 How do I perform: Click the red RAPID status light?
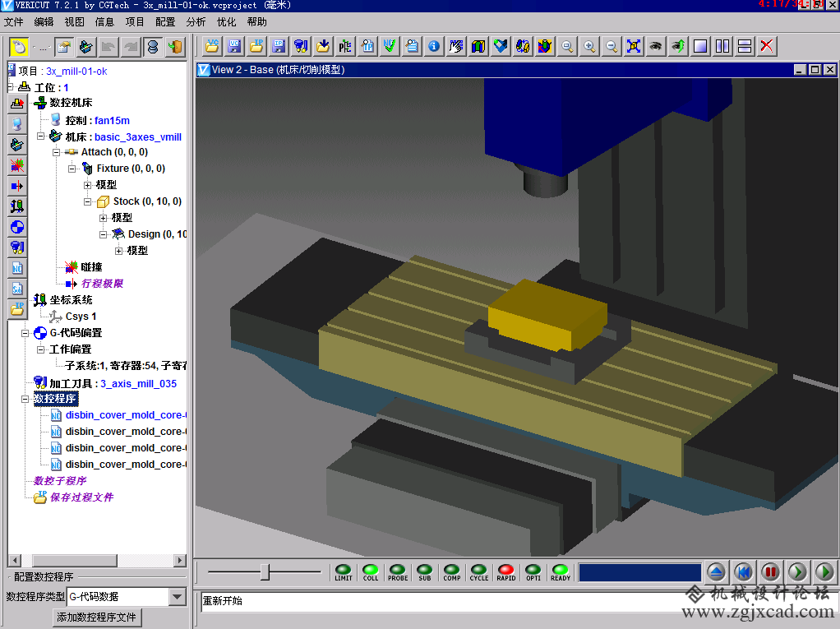click(506, 572)
